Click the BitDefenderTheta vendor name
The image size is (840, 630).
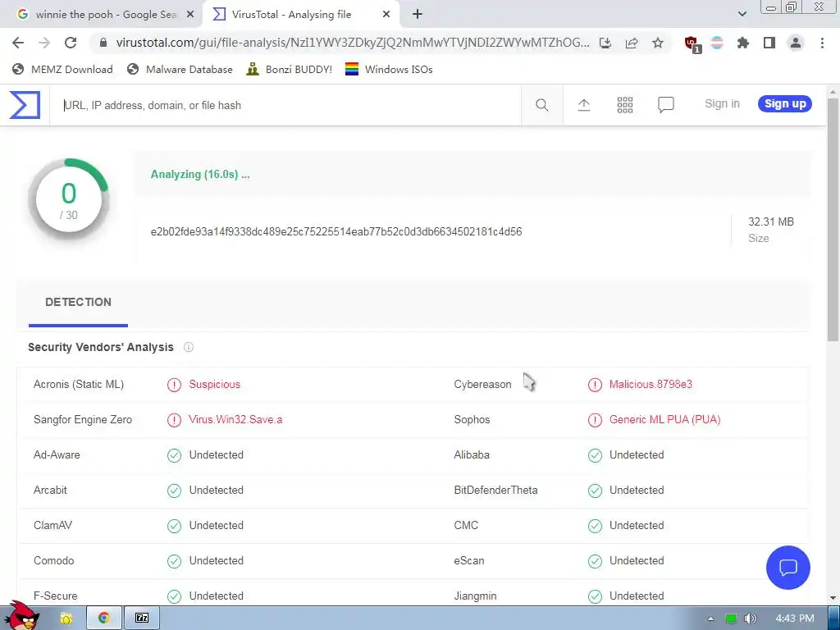point(495,491)
